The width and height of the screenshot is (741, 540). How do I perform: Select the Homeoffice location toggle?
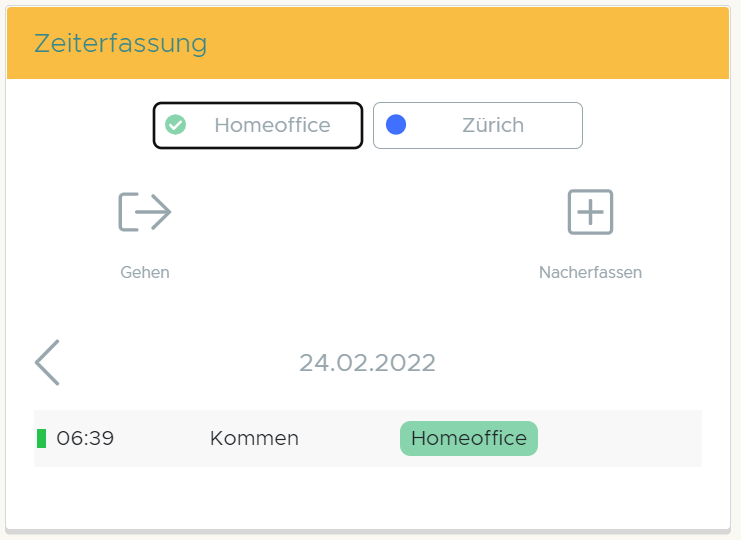point(257,125)
